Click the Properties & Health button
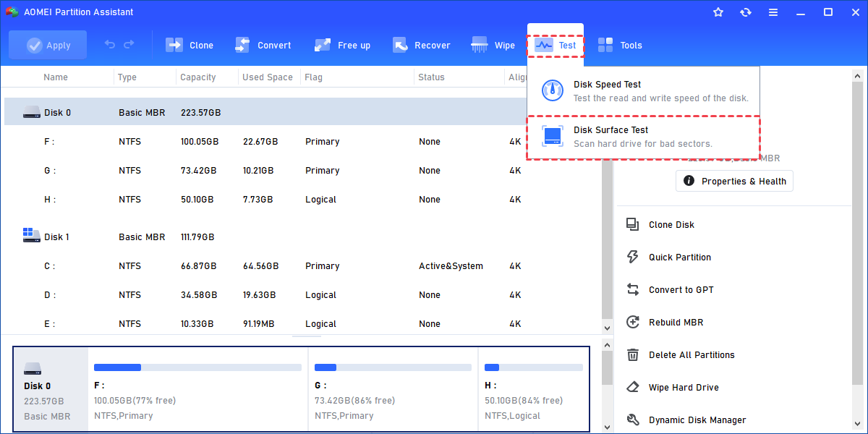 click(x=734, y=181)
